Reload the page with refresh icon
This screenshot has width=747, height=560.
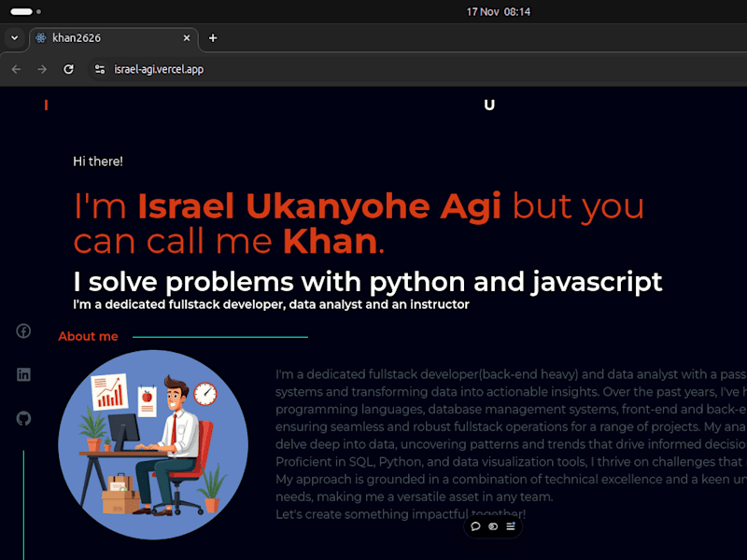coord(68,69)
